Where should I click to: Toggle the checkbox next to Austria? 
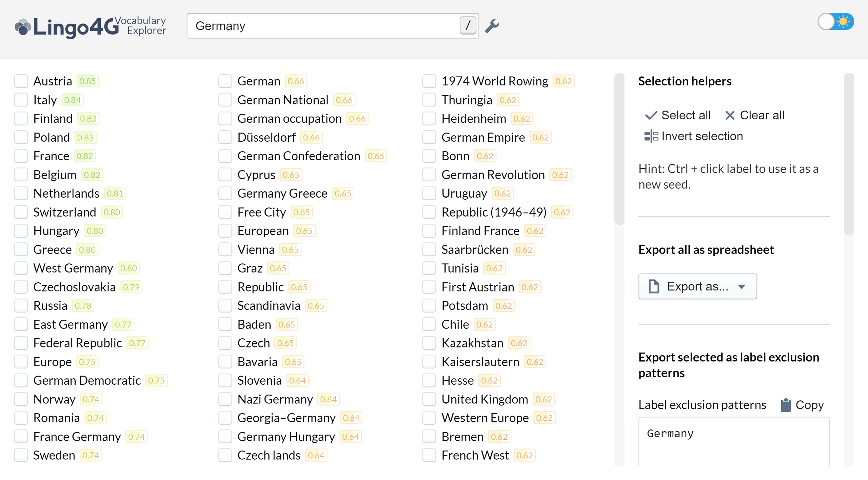pos(21,80)
